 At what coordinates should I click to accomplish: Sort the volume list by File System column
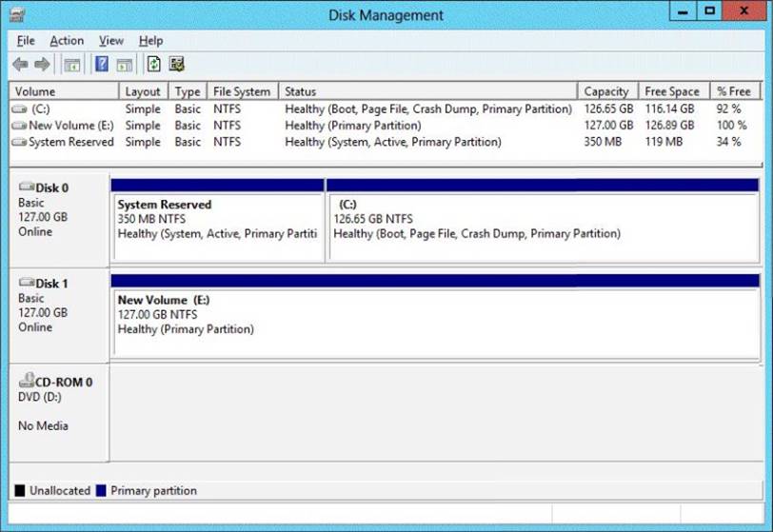click(242, 91)
